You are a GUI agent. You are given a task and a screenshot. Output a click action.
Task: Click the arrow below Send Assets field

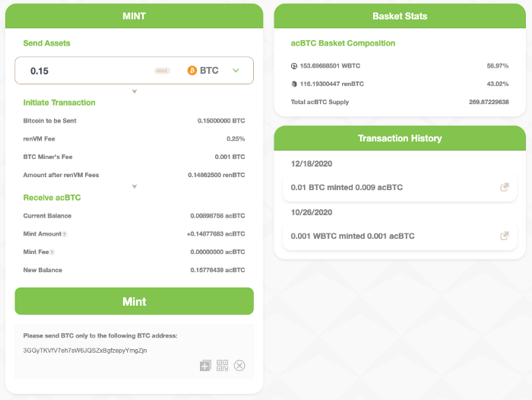135,91
